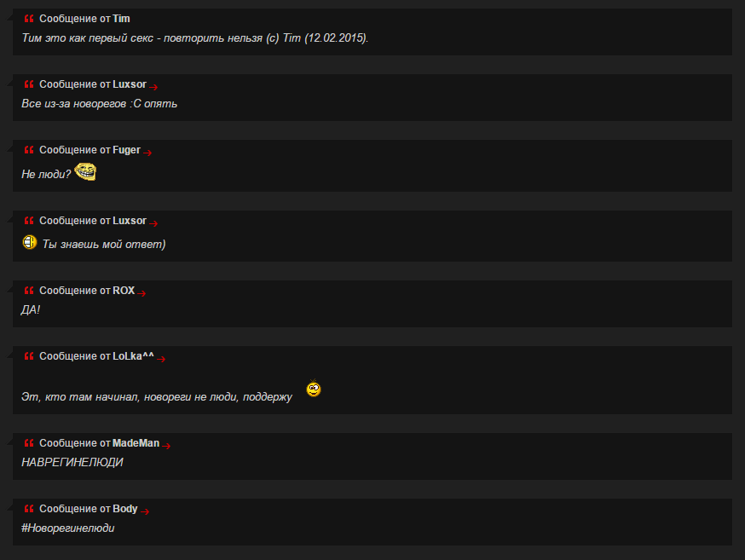
Task: Select the ROX author name
Action: click(x=124, y=290)
